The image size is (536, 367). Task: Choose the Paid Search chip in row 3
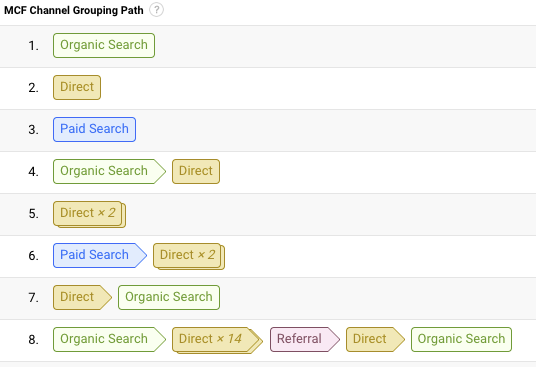click(94, 130)
